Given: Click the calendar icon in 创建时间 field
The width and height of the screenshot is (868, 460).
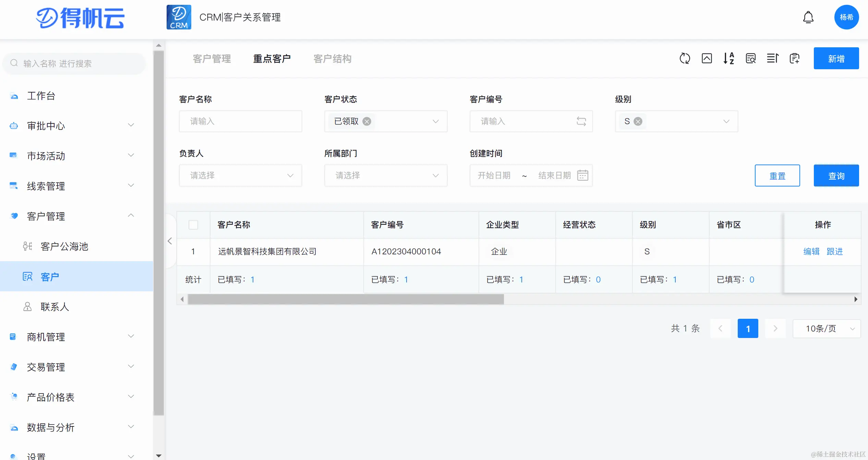Looking at the screenshot, I should click(582, 175).
